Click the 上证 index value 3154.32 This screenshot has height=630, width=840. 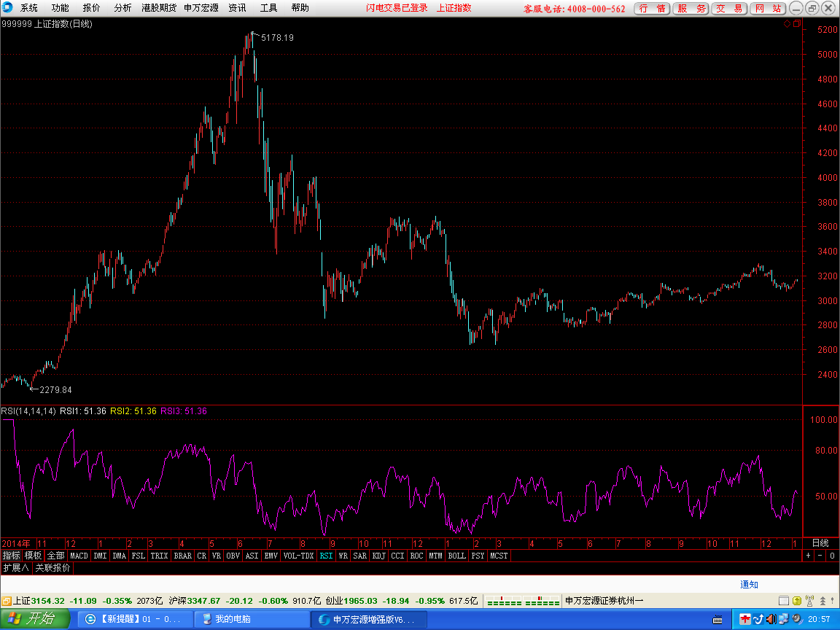click(x=47, y=601)
